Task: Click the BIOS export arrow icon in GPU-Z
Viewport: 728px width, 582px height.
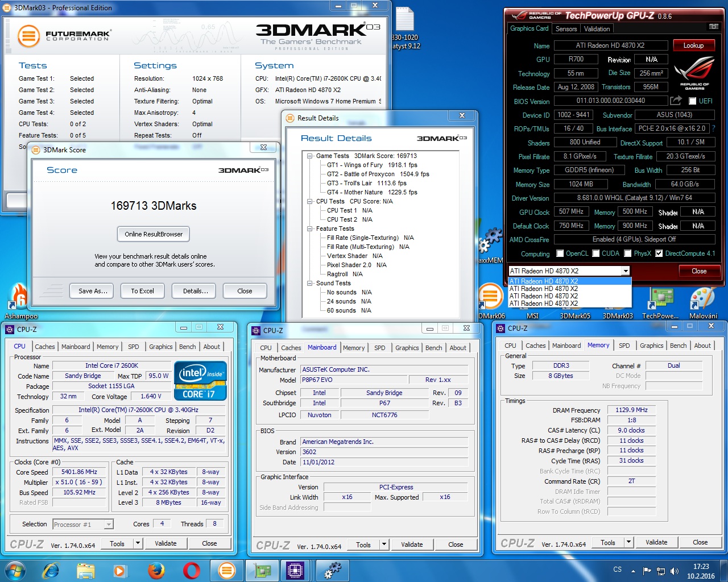Action: 676,101
